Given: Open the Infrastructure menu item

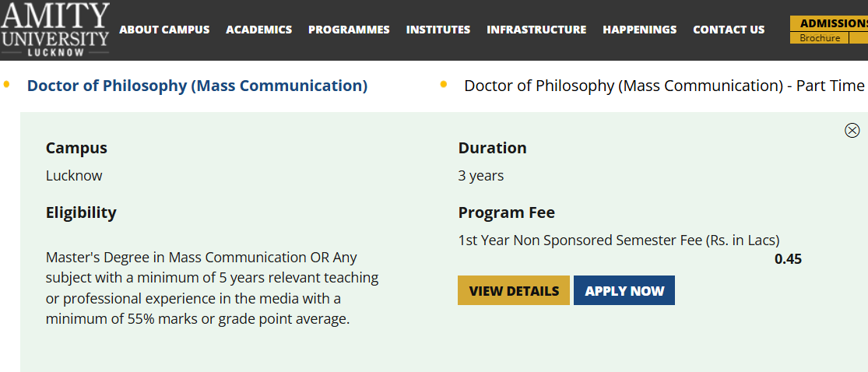Looking at the screenshot, I should point(536,30).
